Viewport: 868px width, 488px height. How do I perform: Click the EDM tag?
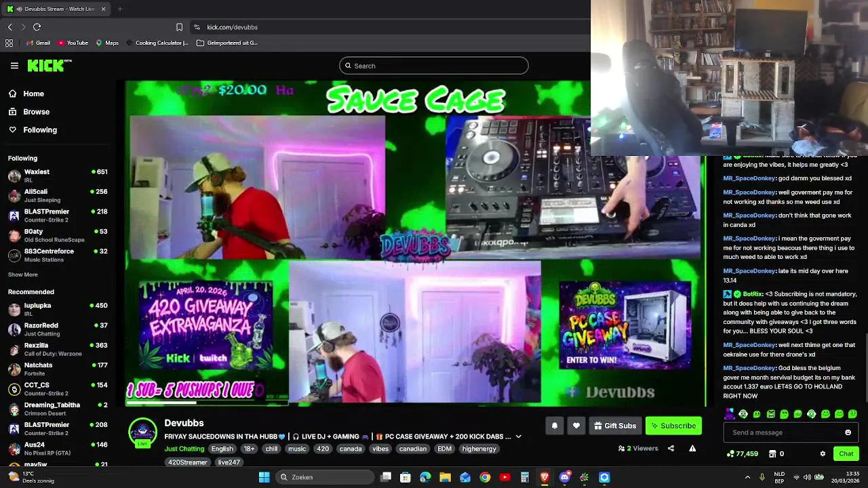(x=444, y=449)
